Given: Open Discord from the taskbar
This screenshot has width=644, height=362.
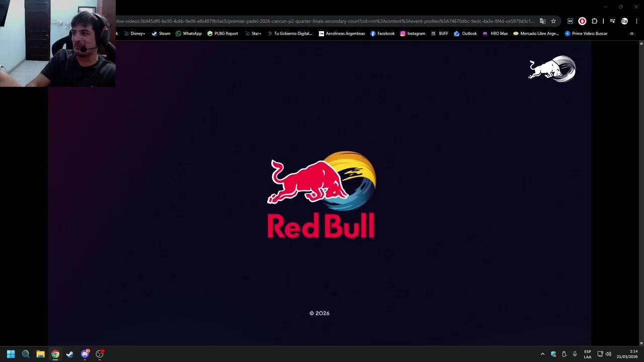Looking at the screenshot, I should pyautogui.click(x=85, y=354).
